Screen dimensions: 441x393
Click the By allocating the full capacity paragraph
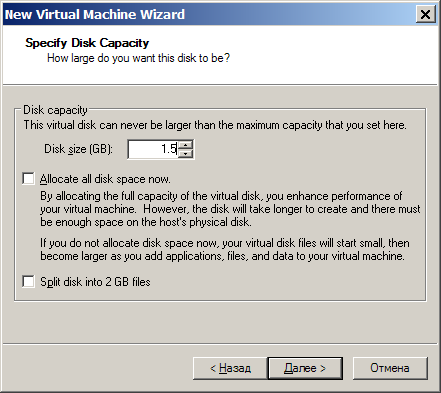(230, 209)
